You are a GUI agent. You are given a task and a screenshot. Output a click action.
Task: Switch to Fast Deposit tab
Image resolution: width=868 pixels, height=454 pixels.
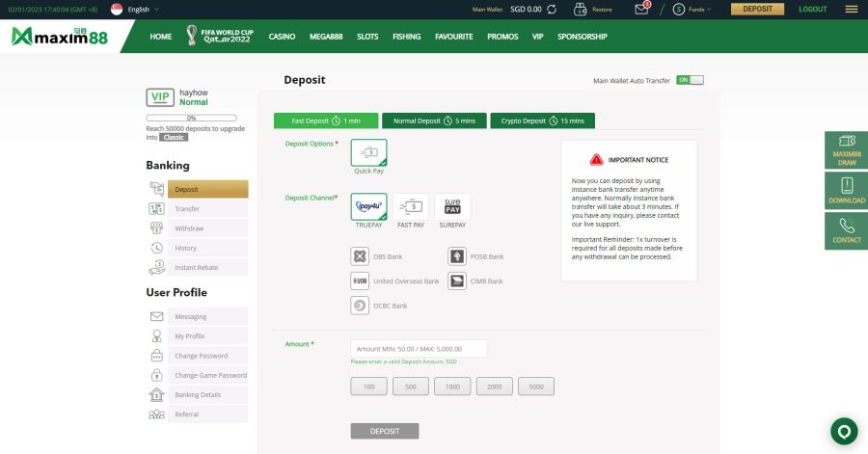[326, 120]
